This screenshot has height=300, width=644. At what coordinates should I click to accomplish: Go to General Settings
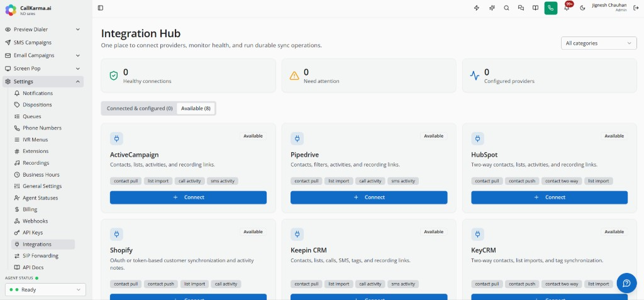[x=43, y=186]
